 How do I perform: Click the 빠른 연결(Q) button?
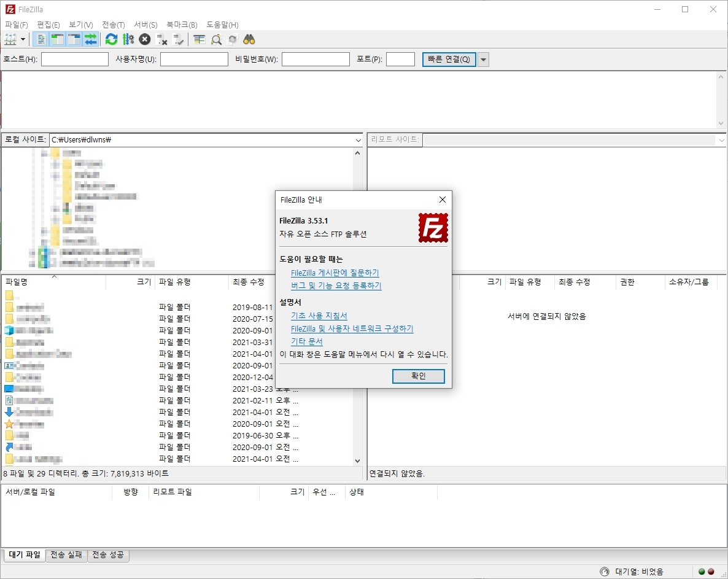[x=449, y=60]
